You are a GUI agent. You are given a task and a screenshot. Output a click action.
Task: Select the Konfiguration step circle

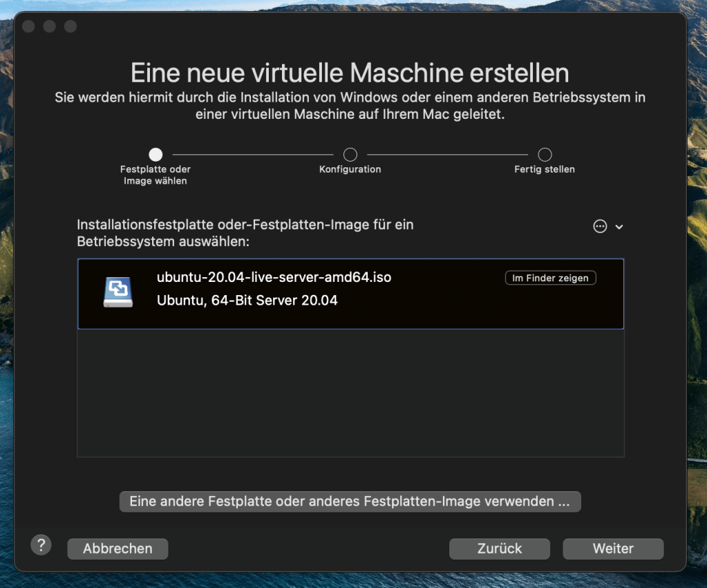(x=350, y=155)
